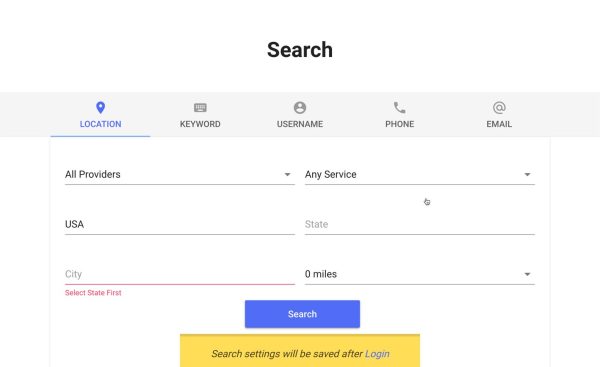The width and height of the screenshot is (600, 367).
Task: Click the user avatar icon above Username
Action: click(300, 108)
